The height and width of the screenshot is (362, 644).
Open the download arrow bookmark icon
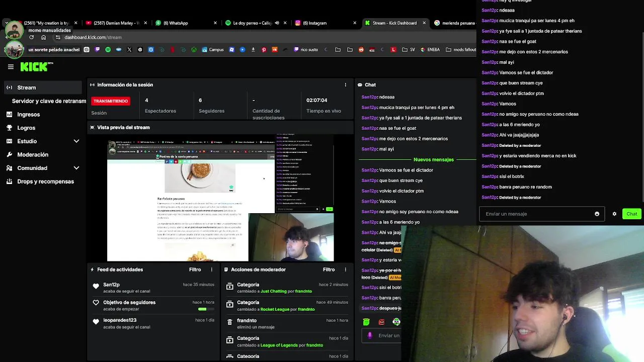pos(253,50)
